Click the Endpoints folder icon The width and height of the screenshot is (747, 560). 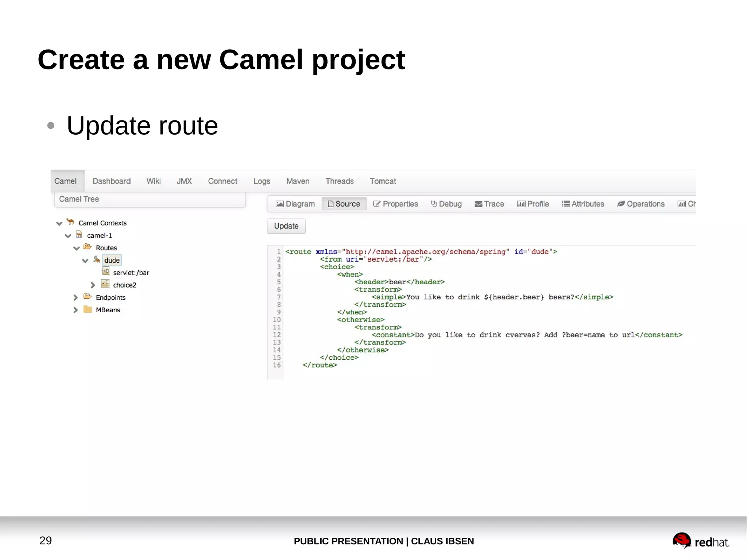click(x=88, y=296)
